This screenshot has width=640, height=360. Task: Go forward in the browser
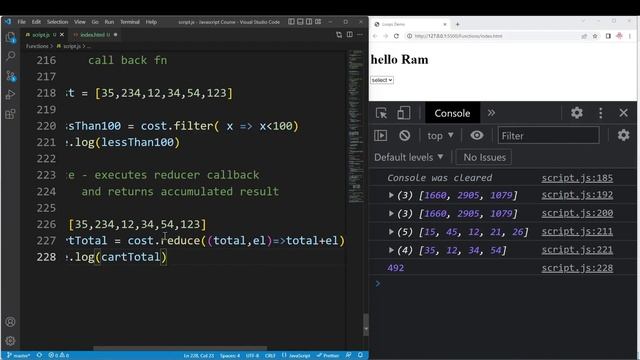click(385, 36)
